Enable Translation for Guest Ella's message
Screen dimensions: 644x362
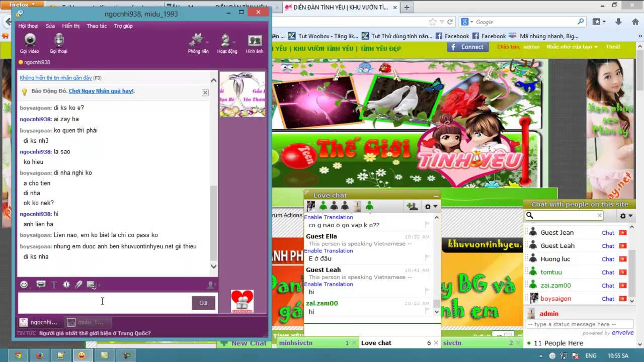[329, 251]
